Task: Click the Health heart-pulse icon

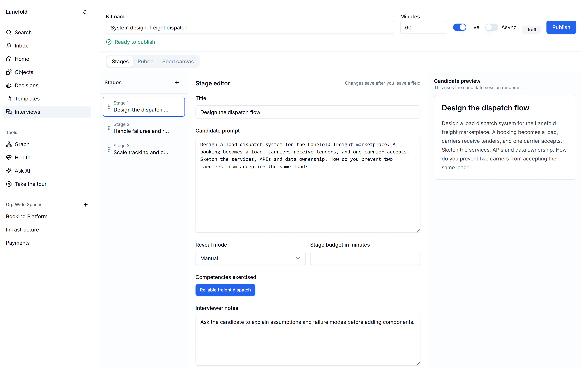Action: 9,158
